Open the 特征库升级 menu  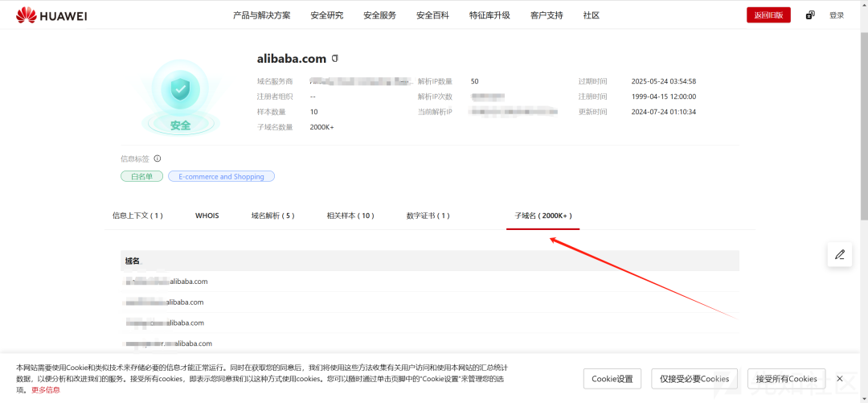pyautogui.click(x=489, y=15)
